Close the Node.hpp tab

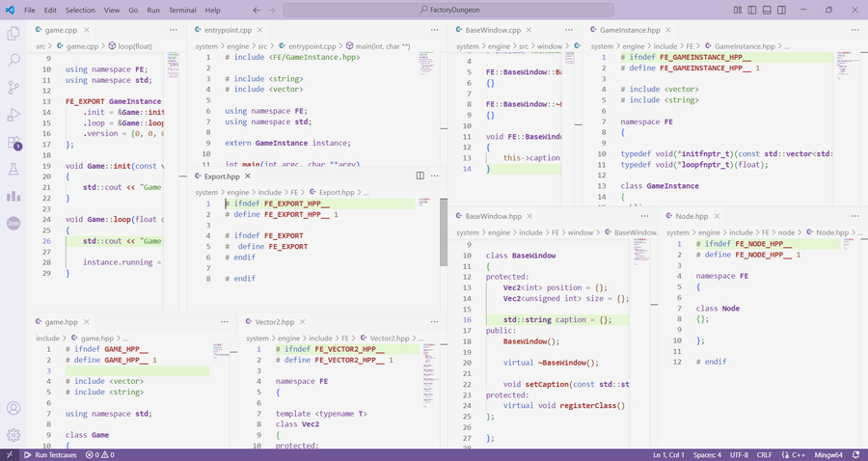point(717,216)
